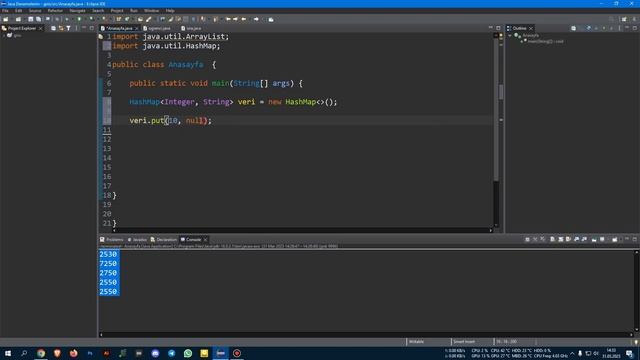The image size is (640, 360).
Task: Close the Console tab
Action: [206, 240]
